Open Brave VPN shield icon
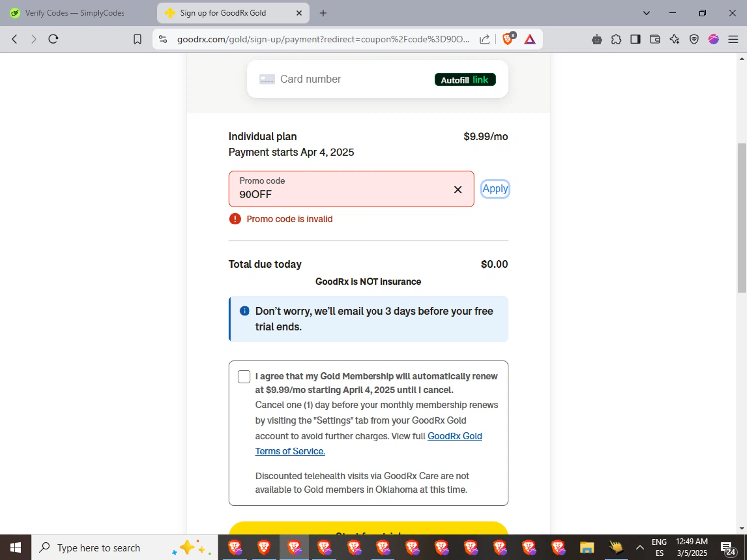Image resolution: width=747 pixels, height=560 pixels. (x=694, y=39)
